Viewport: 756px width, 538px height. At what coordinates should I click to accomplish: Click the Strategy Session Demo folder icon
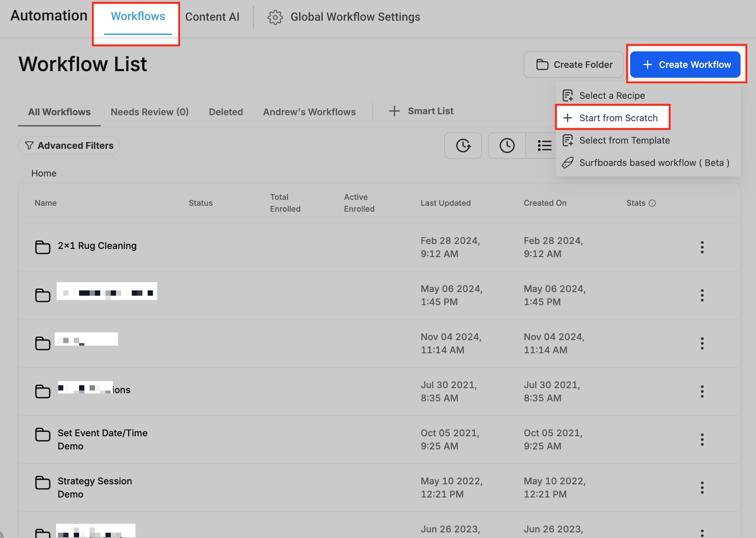pyautogui.click(x=43, y=482)
